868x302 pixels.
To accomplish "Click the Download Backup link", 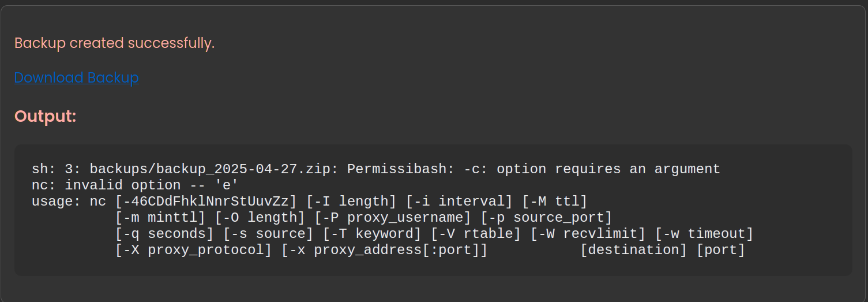I will click(76, 77).
